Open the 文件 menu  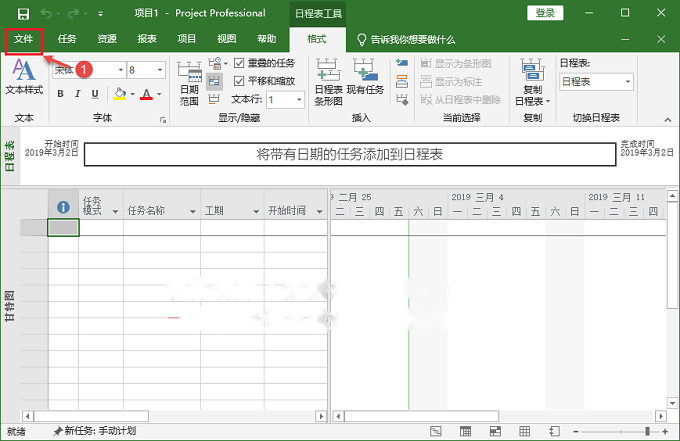23,39
